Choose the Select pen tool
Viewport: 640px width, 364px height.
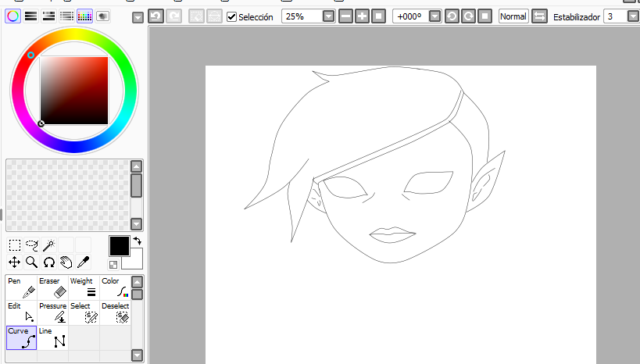[84, 312]
